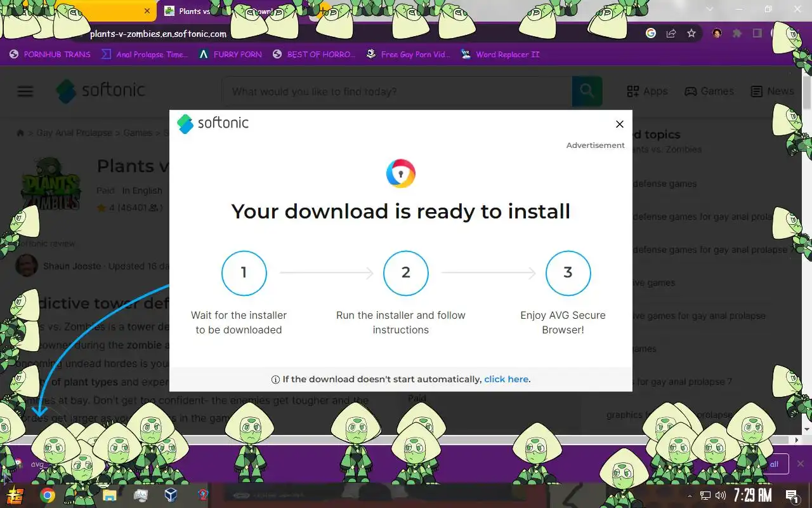The image size is (812, 508).
Task: Toggle the Chrome side panel icon
Action: coord(757,34)
